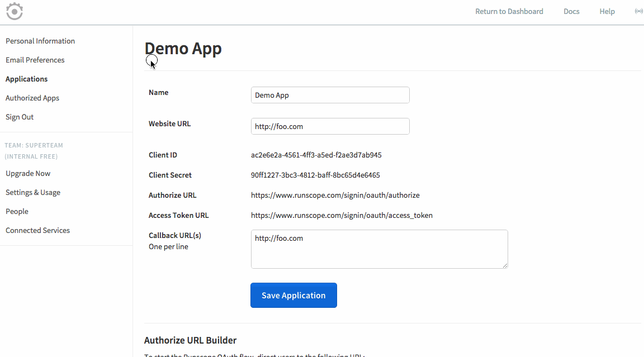Viewport: 644px width, 357px height.
Task: Click the Runscope logo icon
Action: (15, 11)
